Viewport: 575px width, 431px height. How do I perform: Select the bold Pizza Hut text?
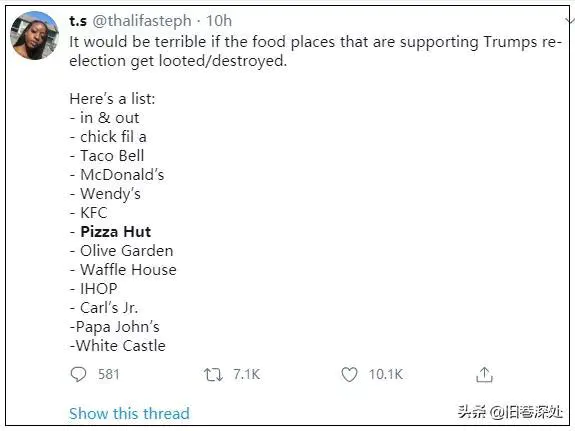(x=116, y=232)
